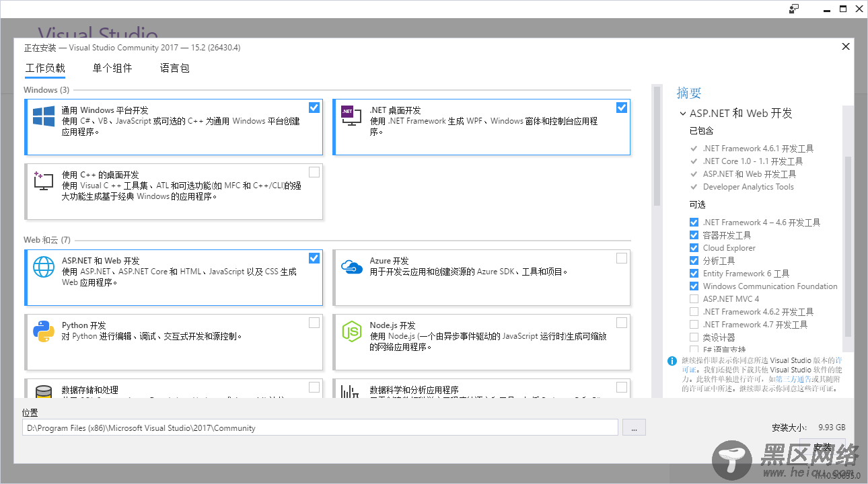868x484 pixels.
Task: Click the '.NET Core 1.0 - 1.1' included item
Action: 753,161
